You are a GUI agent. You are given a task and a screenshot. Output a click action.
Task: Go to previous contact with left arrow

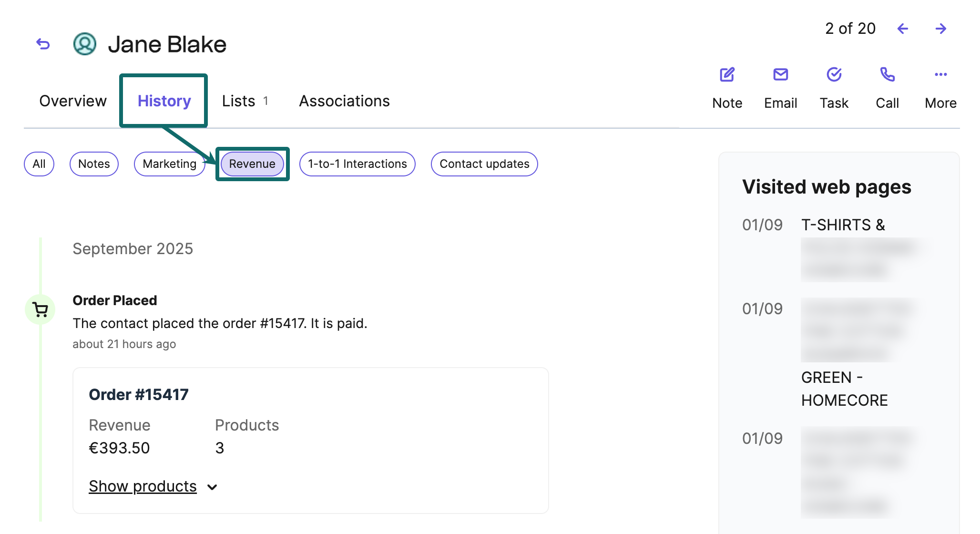point(902,29)
